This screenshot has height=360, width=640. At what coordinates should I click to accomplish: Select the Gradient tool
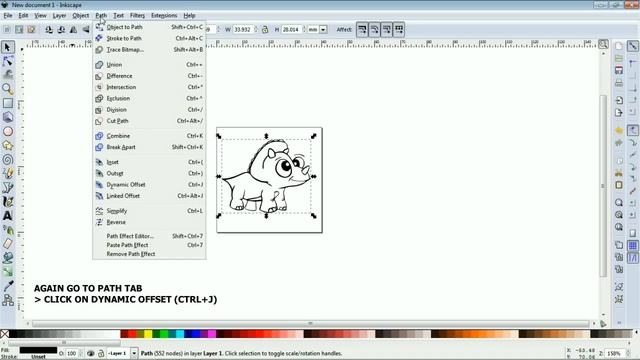coord(7,272)
